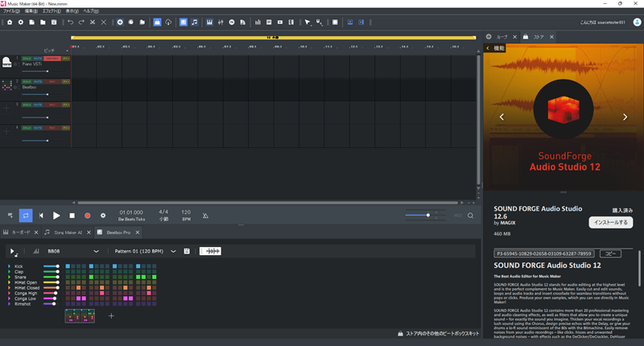Open more Beatbox kits in Store link
The height and width of the screenshot is (346, 644).
[438, 334]
